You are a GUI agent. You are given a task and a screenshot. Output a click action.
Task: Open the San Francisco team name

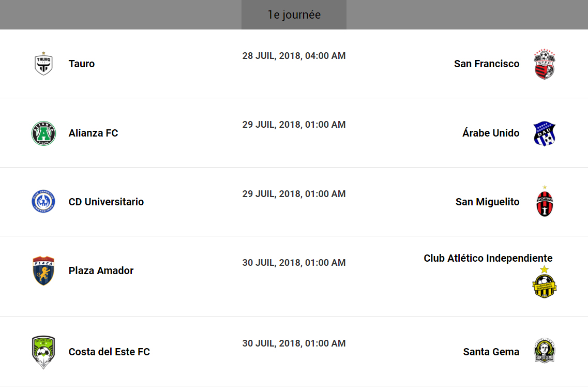(x=487, y=64)
